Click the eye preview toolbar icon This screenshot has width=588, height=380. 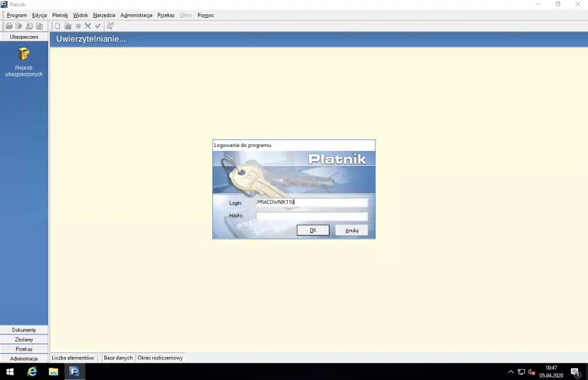78,26
